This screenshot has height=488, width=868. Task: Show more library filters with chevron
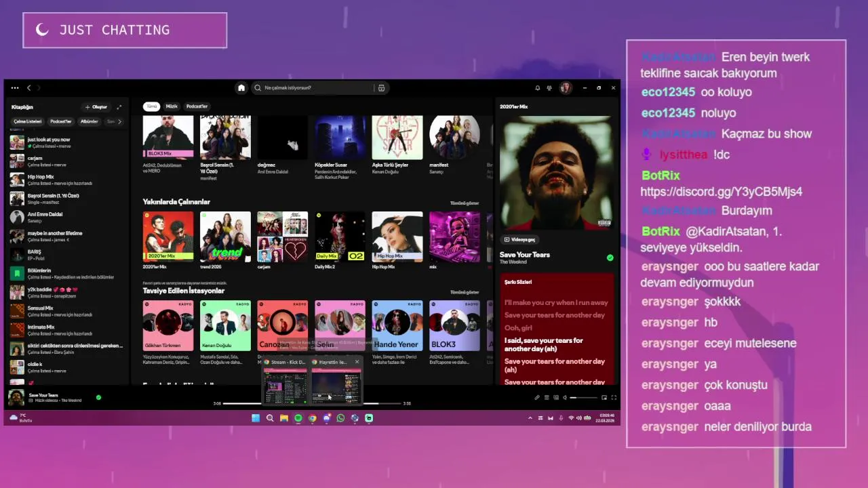coord(120,121)
